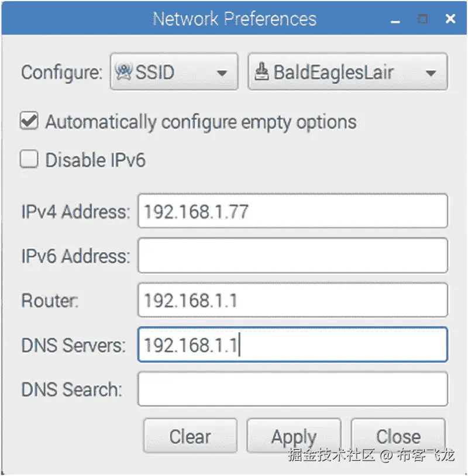
Task: Enable the Disable IPv6 checkbox
Action: (29, 160)
